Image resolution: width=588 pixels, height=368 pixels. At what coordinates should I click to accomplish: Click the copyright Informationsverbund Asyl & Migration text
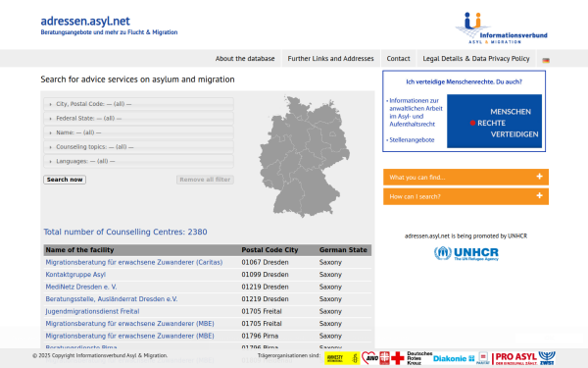(100, 355)
